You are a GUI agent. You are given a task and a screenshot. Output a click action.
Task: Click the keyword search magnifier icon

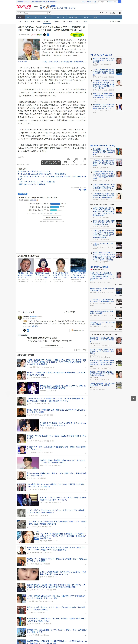[x=49, y=13]
